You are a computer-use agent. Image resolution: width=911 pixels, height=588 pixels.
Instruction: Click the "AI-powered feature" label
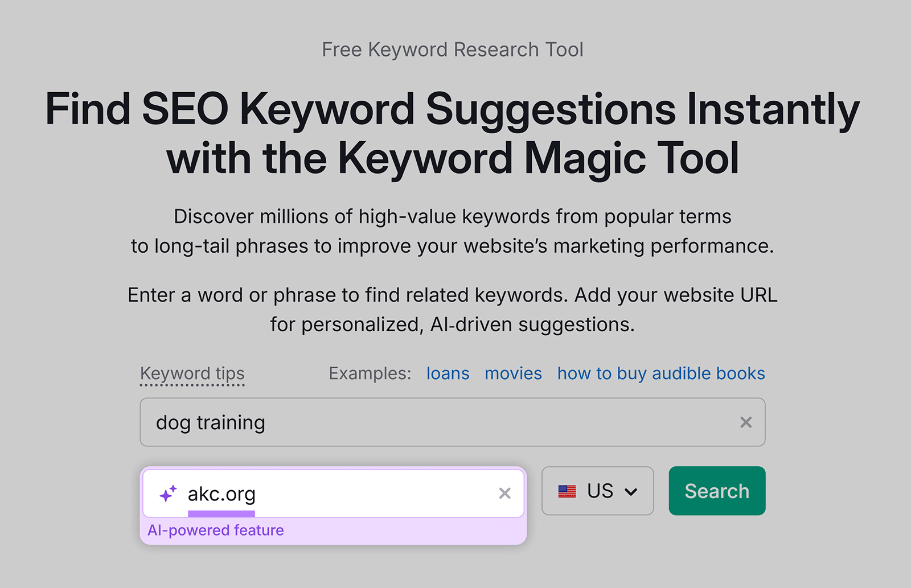click(215, 530)
